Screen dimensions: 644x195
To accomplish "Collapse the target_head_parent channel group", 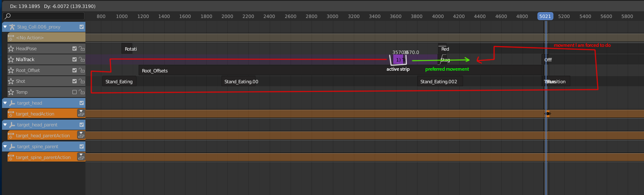I will tap(5, 125).
